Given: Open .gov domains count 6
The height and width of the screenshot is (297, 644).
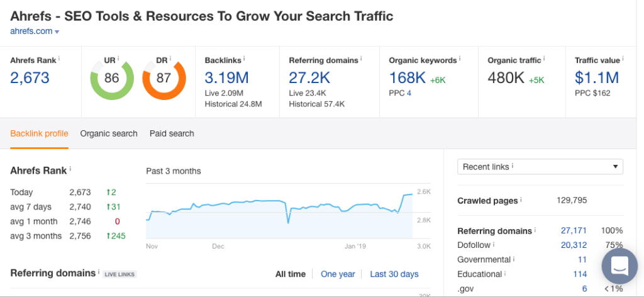Looking at the screenshot, I should [584, 288].
